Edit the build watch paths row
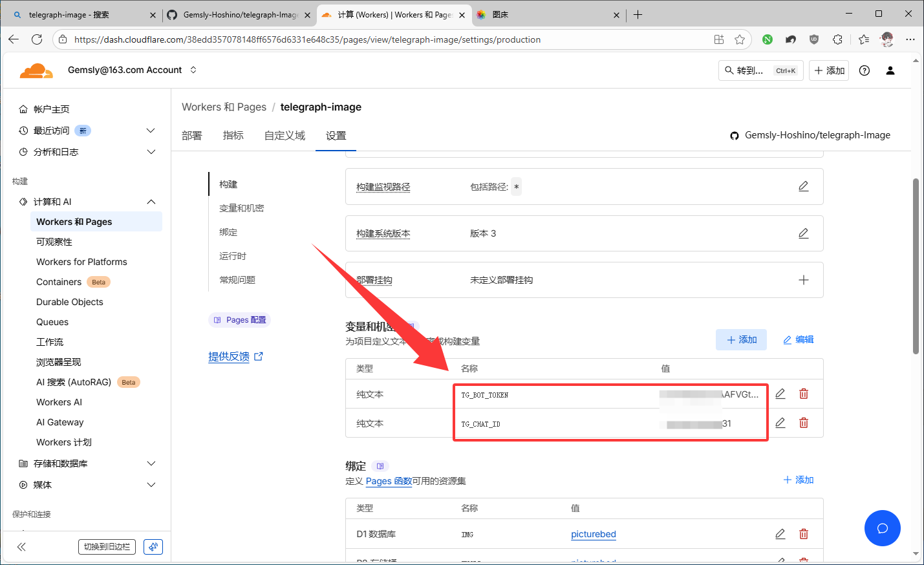Image resolution: width=924 pixels, height=565 pixels. 803,186
